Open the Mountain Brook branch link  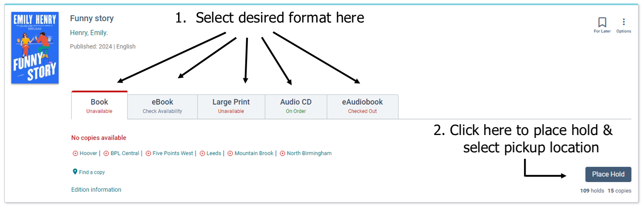254,153
